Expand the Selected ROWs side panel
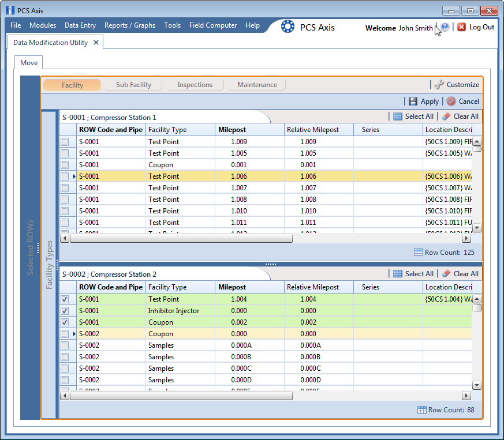The image size is (504, 440). point(30,247)
